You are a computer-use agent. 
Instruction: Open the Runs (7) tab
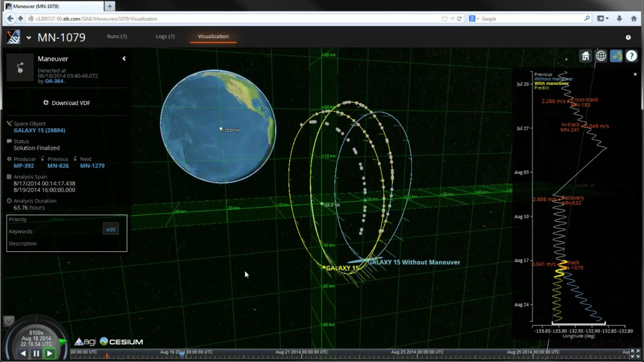117,36
